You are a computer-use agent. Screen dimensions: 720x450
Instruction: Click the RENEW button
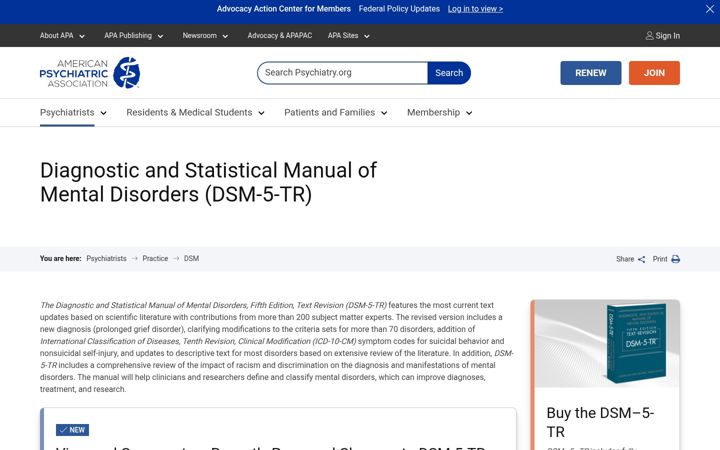591,73
